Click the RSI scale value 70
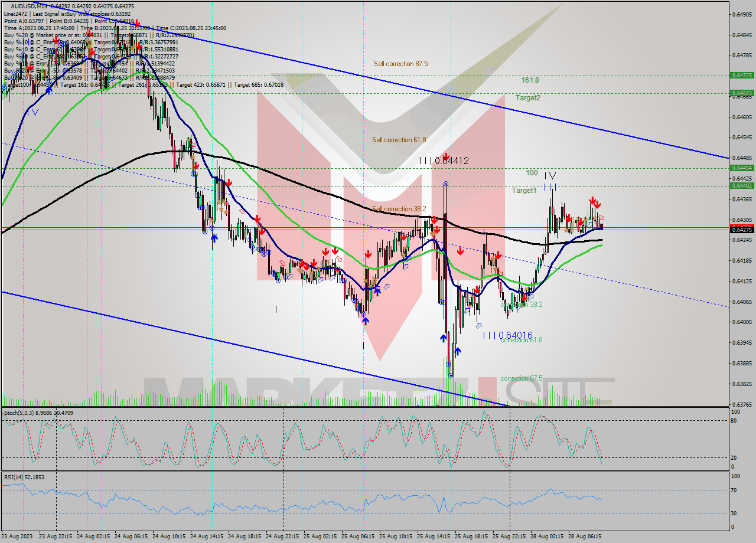The image size is (756, 543). point(734,490)
